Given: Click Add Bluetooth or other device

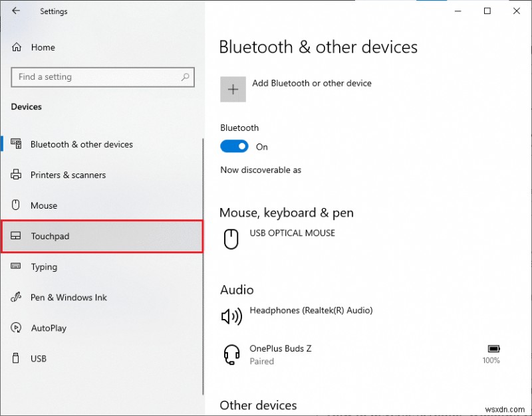Looking at the screenshot, I should point(311,84).
